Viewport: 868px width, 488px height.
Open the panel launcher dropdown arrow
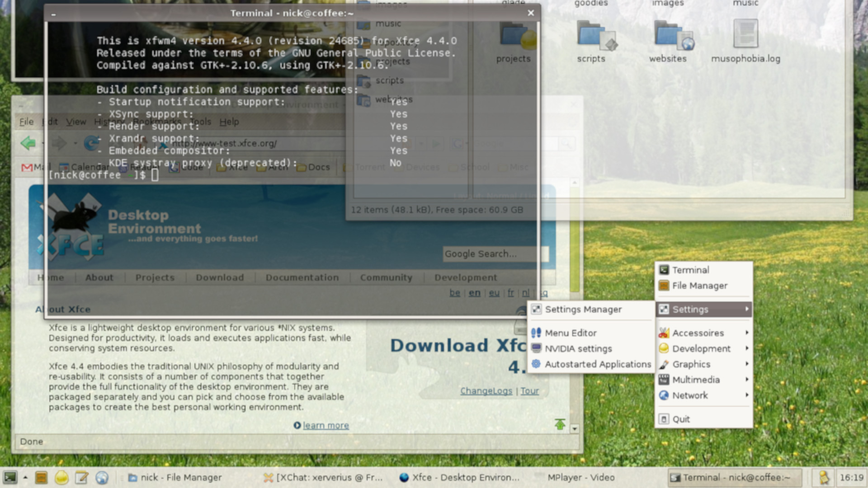point(25,477)
